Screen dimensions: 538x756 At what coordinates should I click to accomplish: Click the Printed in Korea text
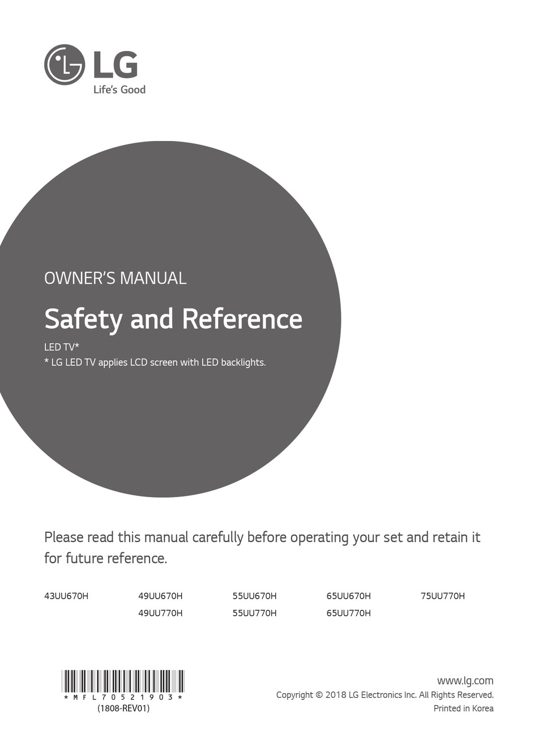click(463, 708)
